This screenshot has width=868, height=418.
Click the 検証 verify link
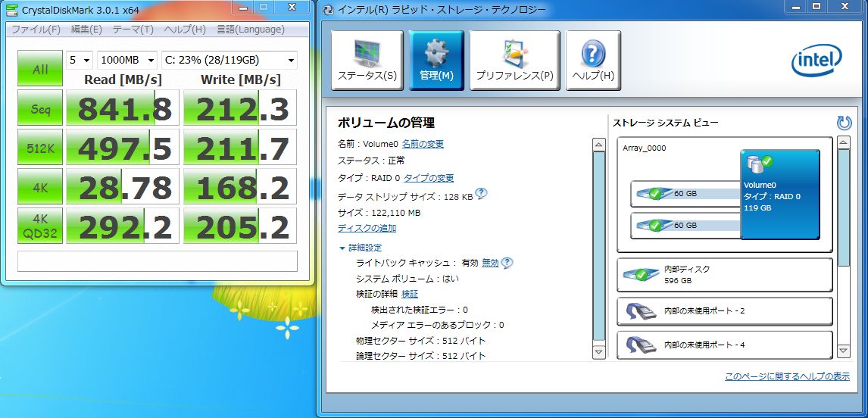[x=410, y=294]
